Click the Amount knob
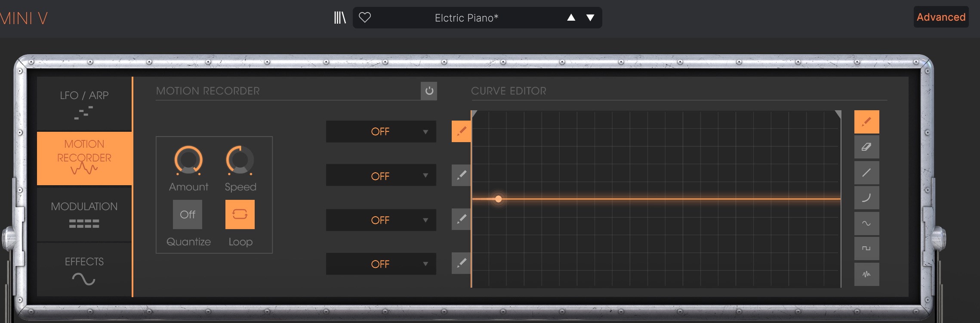 188,160
